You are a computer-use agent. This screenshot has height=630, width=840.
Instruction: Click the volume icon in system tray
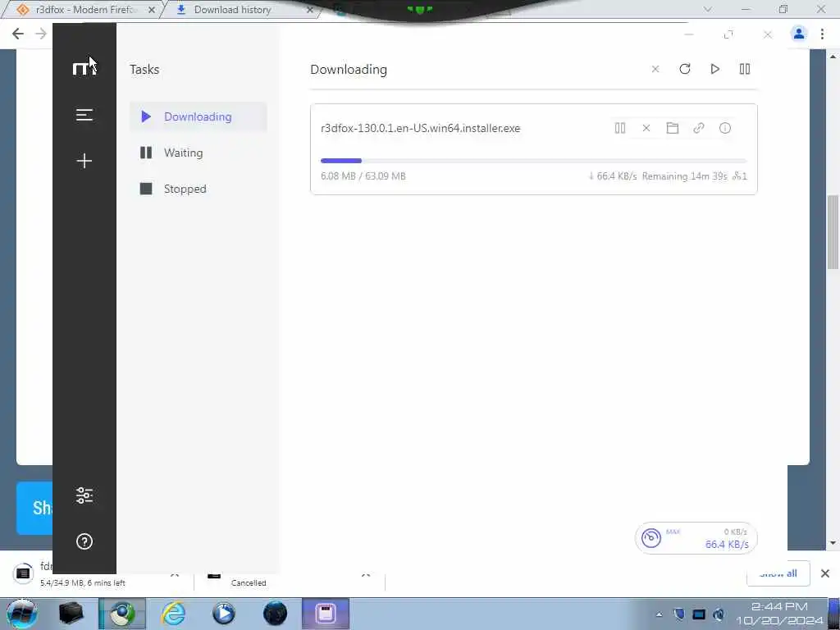[719, 614]
